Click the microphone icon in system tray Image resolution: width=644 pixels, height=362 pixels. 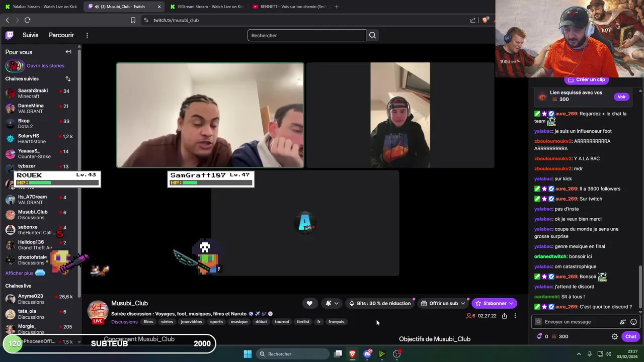tap(589, 354)
